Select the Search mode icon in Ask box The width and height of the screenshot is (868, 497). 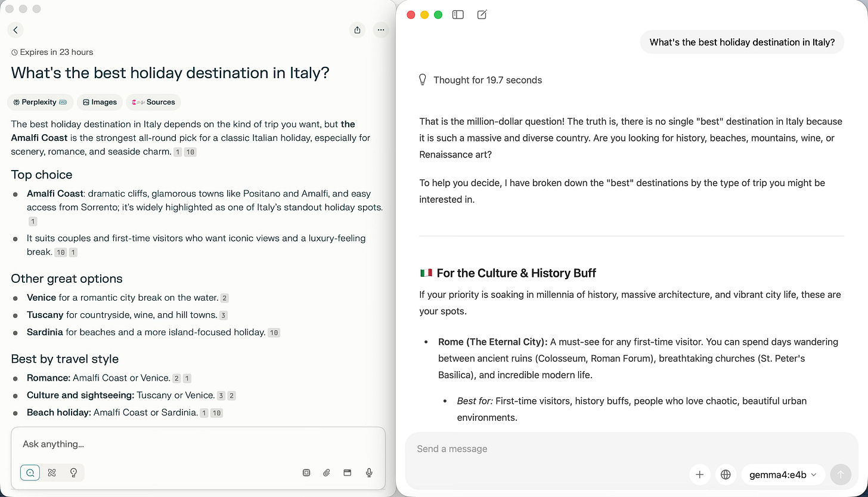coord(30,473)
